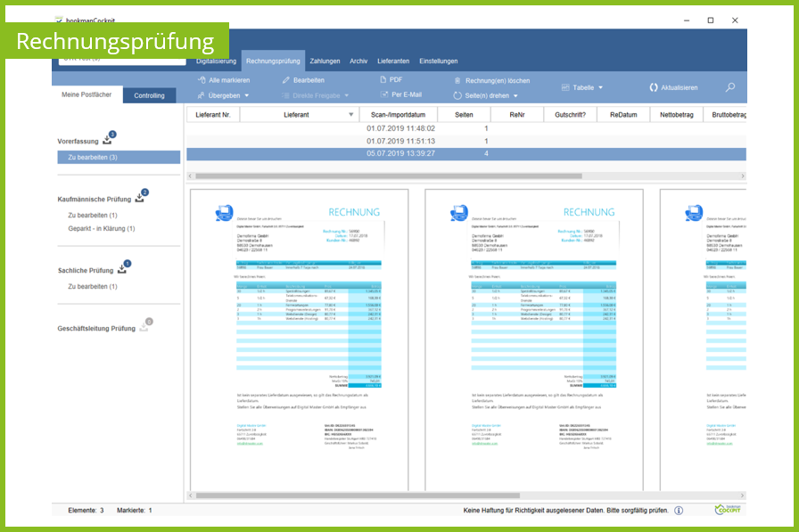
Task: Click preview scrollbar left arrow
Action: pos(191,495)
